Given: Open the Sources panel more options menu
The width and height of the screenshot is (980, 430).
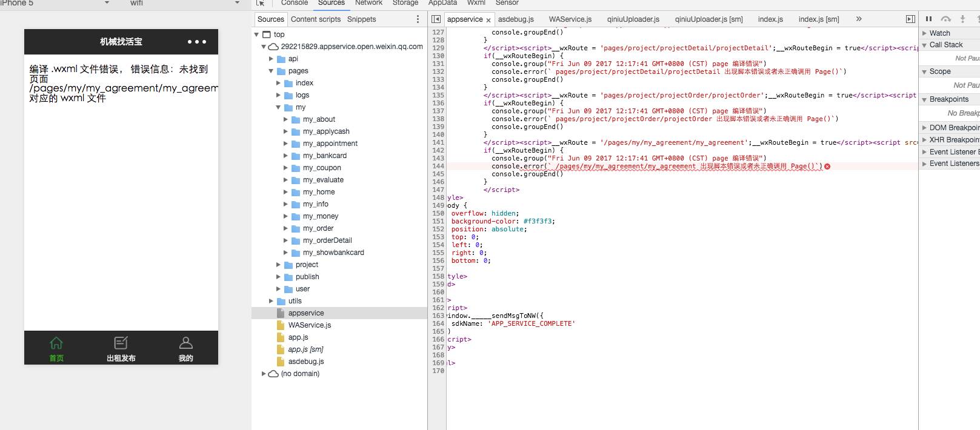Looking at the screenshot, I should pos(418,19).
